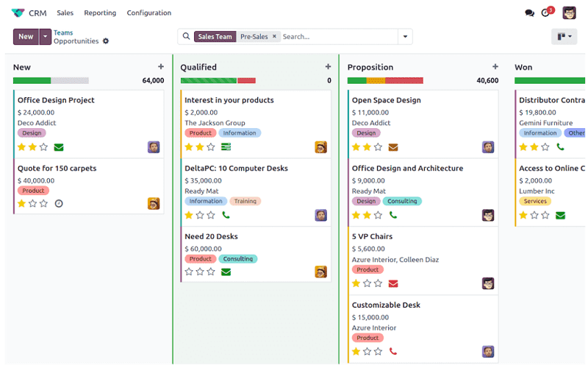Click the Services tag on Lumber Inc card

tap(535, 201)
